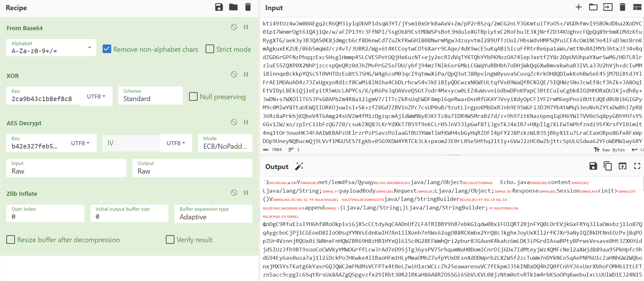Open input character encoding Raw Bytes
The image size is (644, 281).
[x=609, y=150]
